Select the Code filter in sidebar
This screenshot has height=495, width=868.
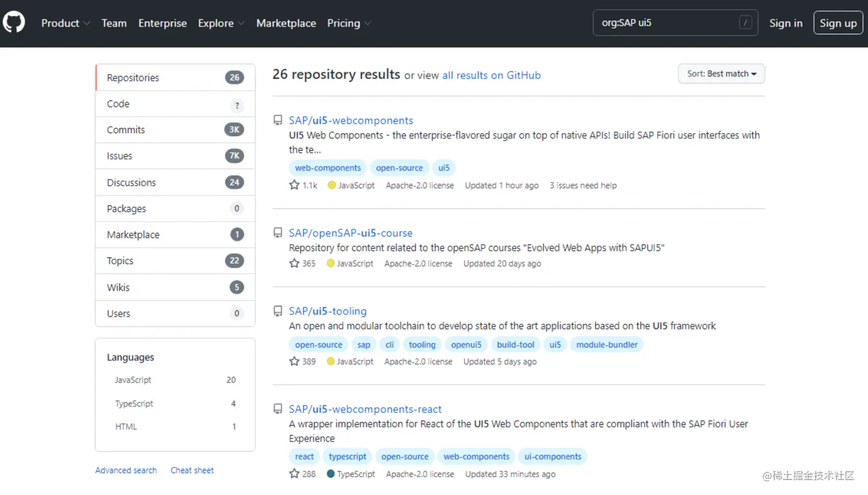click(x=175, y=104)
